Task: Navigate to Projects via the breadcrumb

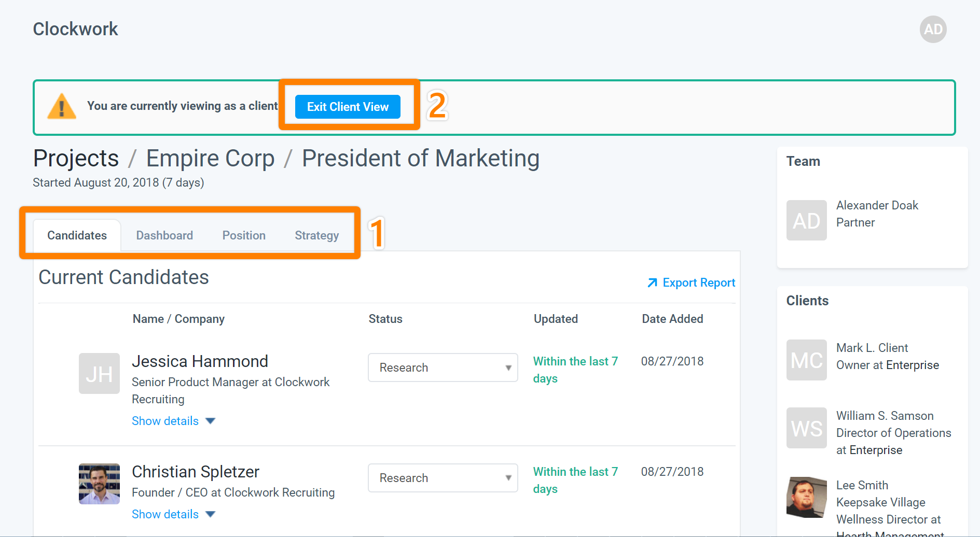Action: pyautogui.click(x=76, y=158)
